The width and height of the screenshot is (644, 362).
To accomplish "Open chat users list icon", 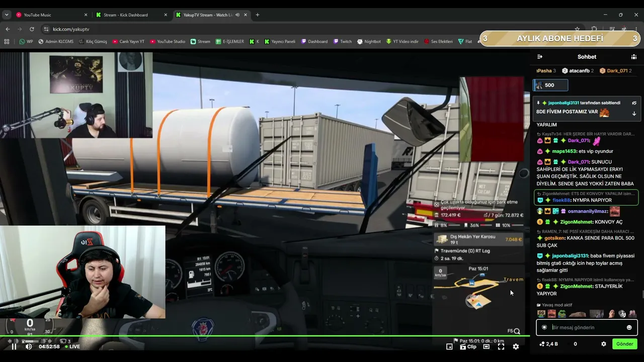I will pyautogui.click(x=634, y=57).
